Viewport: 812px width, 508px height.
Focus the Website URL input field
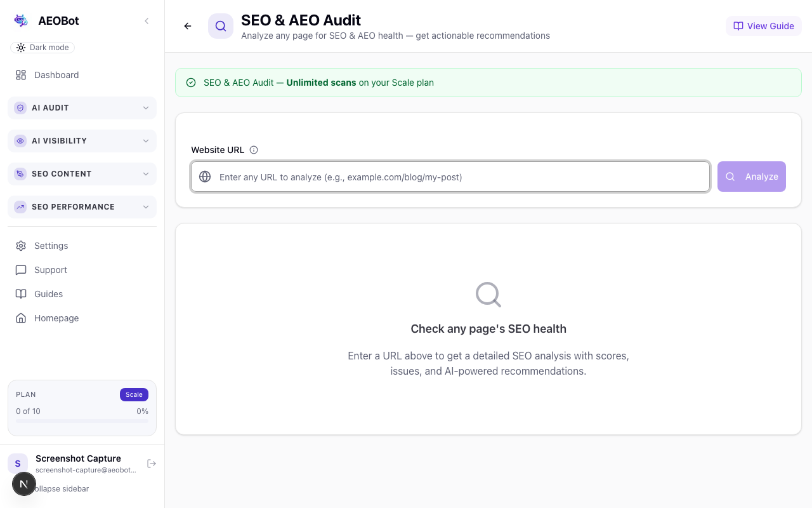pyautogui.click(x=450, y=177)
